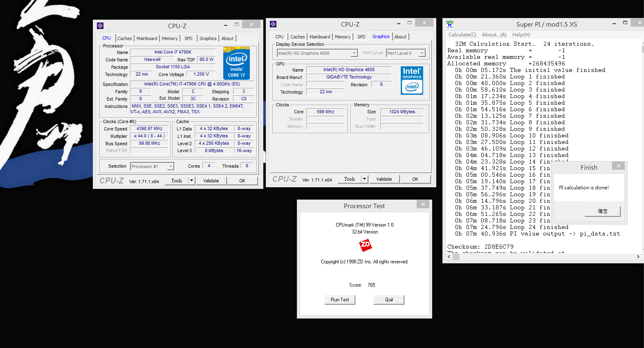Screen dimensions: 644x348
Task: Click OK button in right CPU-Z window
Action: tap(415, 179)
